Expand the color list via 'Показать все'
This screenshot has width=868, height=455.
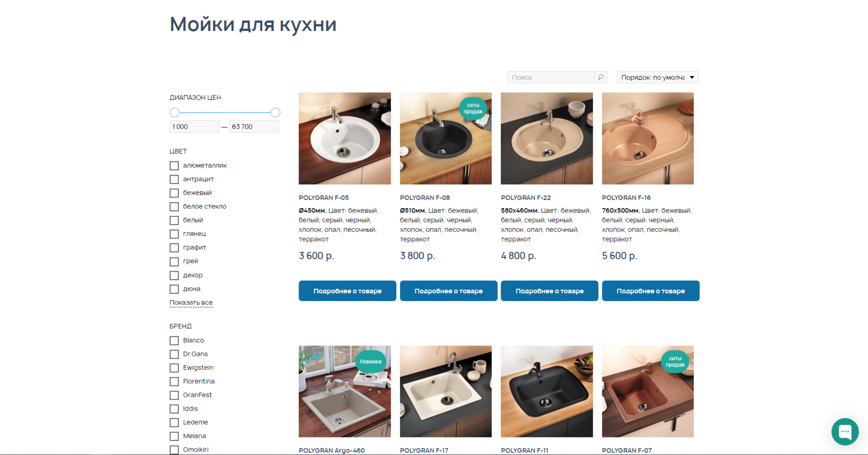tap(191, 303)
